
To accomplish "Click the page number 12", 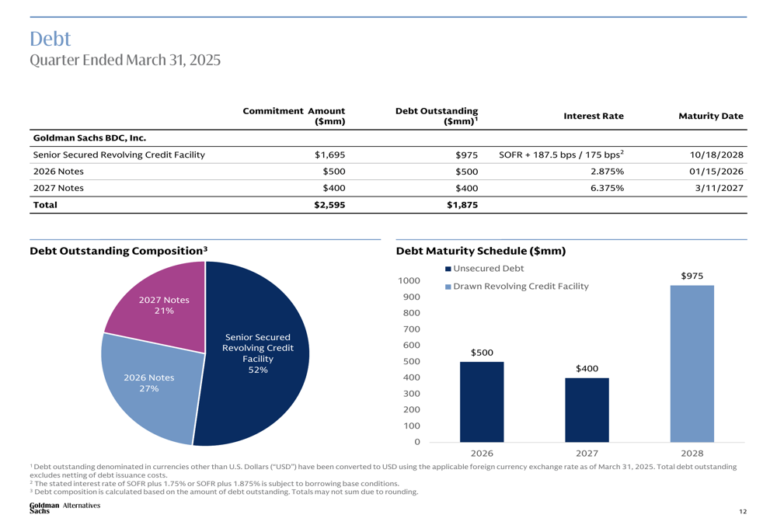I will pyautogui.click(x=743, y=512).
